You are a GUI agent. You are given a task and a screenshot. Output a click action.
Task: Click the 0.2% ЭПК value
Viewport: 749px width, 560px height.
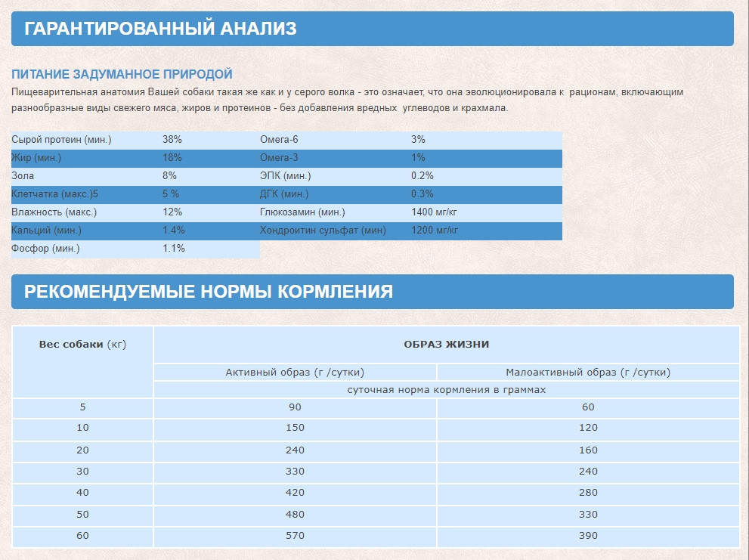point(422,176)
